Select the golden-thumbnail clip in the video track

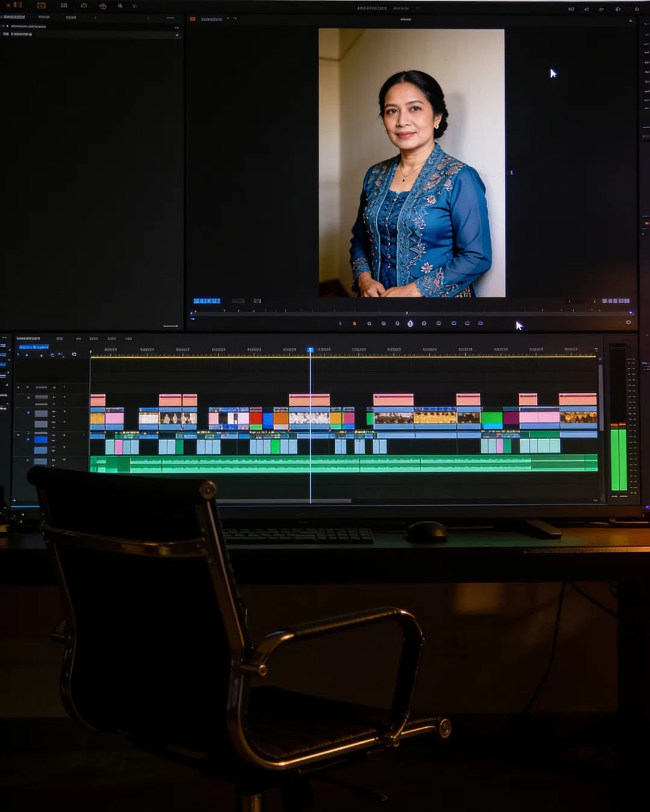coord(435,417)
